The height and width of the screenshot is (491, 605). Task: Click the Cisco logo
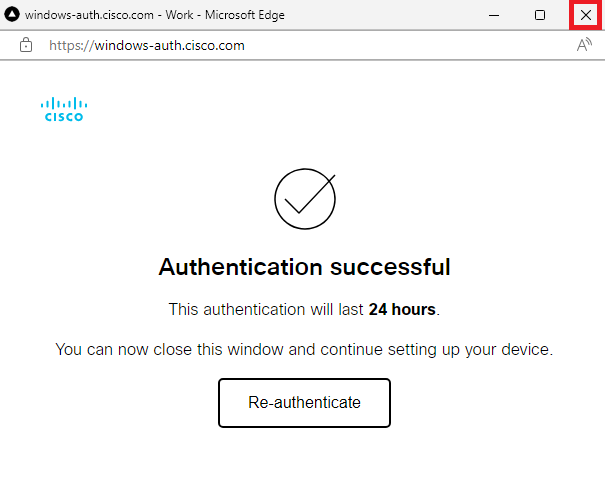(64, 109)
